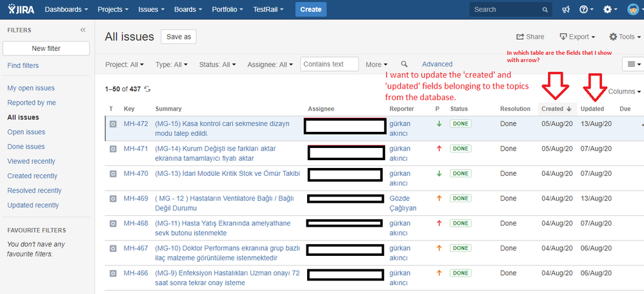The width and height of the screenshot is (644, 294).
Task: Open the Export dropdown
Action: (578, 37)
